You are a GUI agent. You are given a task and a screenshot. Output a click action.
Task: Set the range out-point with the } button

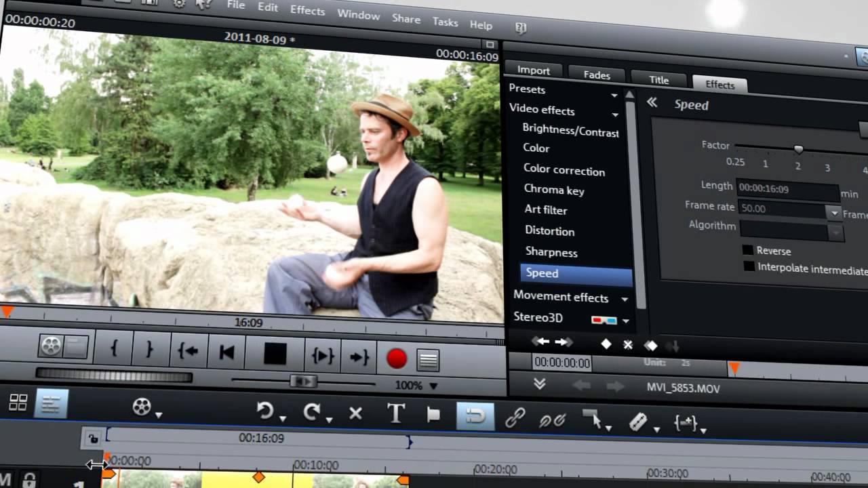tap(151, 350)
